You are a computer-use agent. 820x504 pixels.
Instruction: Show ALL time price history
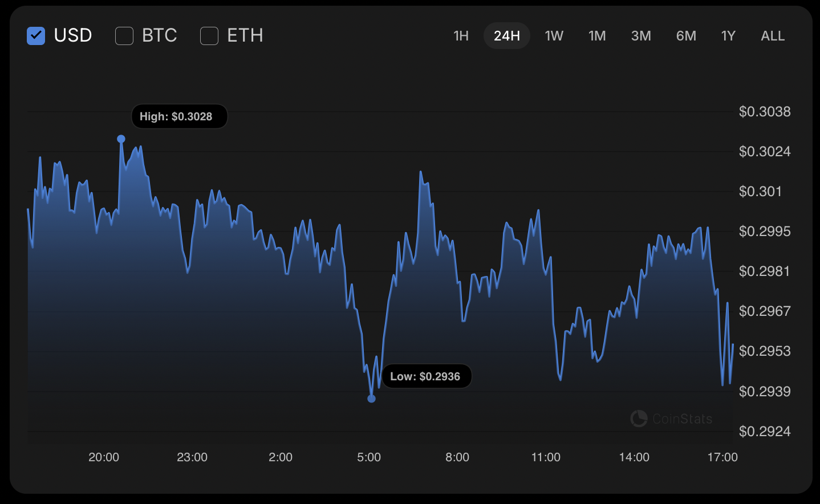pos(773,36)
